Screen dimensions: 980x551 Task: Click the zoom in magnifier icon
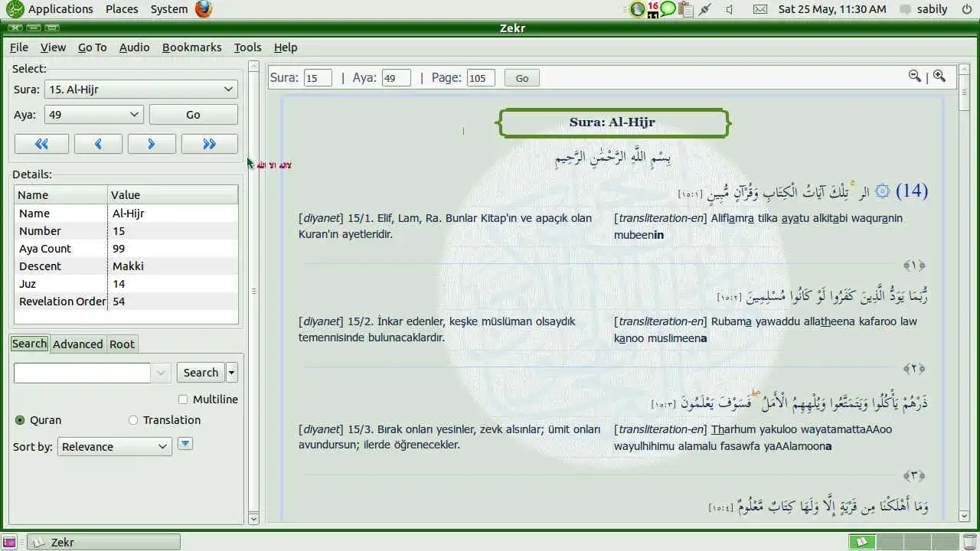point(939,76)
